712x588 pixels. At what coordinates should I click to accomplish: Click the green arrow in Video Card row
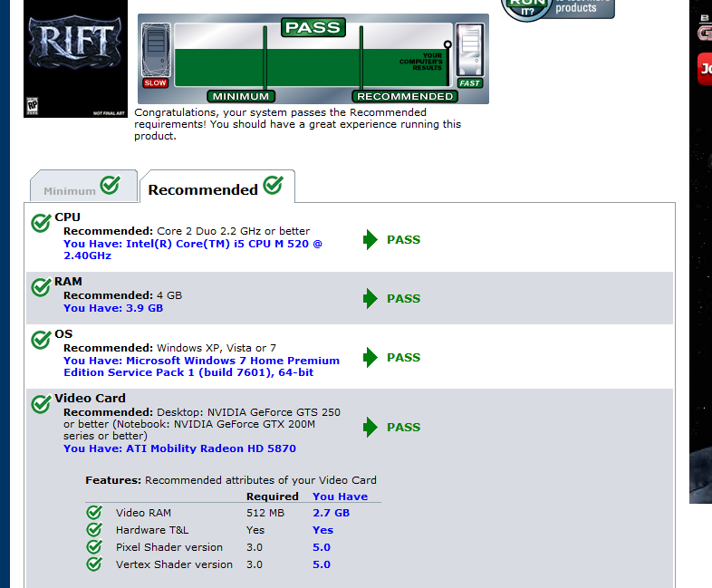[x=370, y=428]
